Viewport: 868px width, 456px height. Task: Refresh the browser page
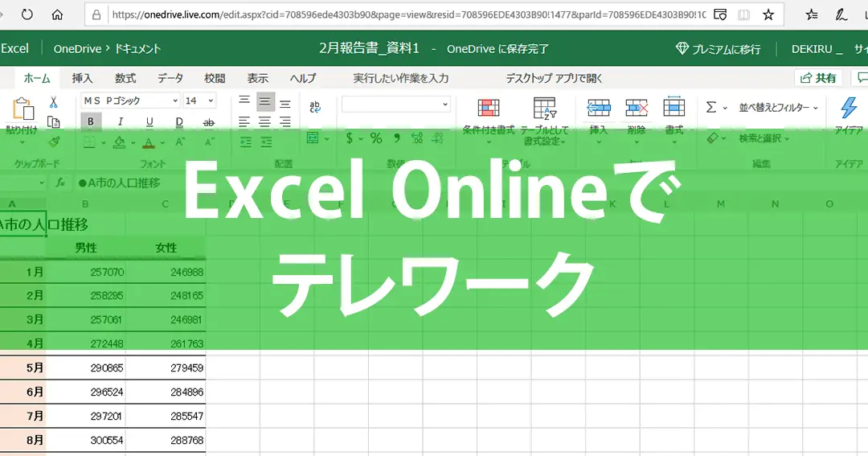[x=27, y=14]
